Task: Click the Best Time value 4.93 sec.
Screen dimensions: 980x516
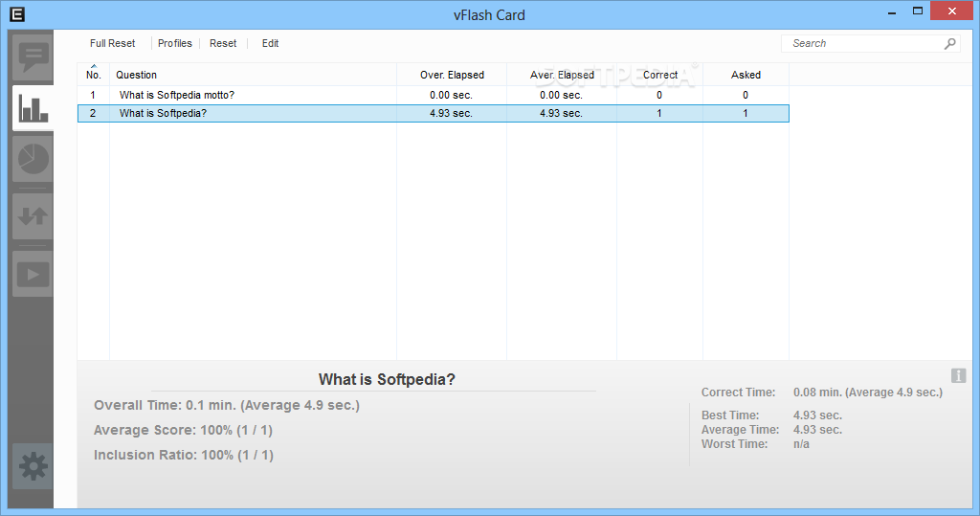Action: pyautogui.click(x=817, y=415)
